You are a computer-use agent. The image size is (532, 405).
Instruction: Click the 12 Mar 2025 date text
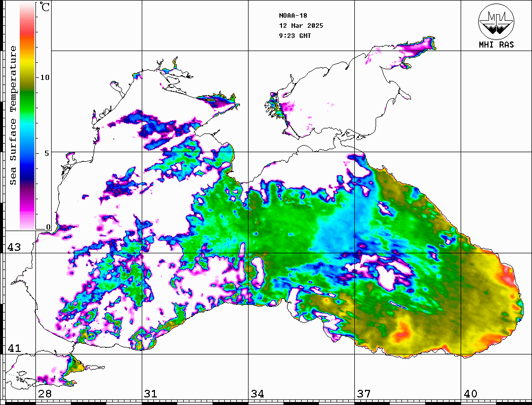coord(301,26)
